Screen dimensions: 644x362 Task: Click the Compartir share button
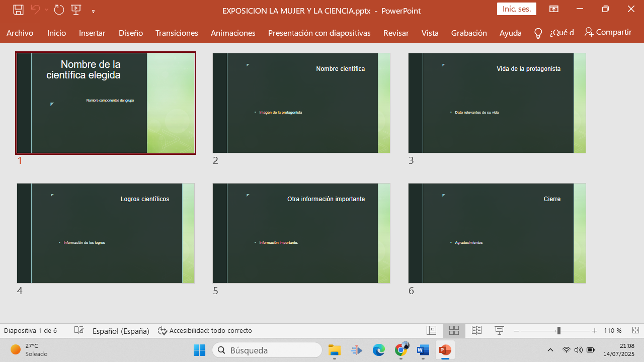(608, 32)
